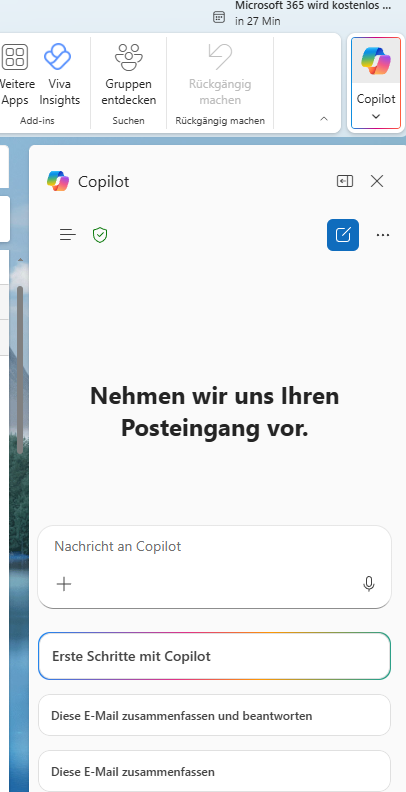Open three-dot more options in Copilot pane
Image resolution: width=406 pixels, height=792 pixels.
[x=383, y=235]
